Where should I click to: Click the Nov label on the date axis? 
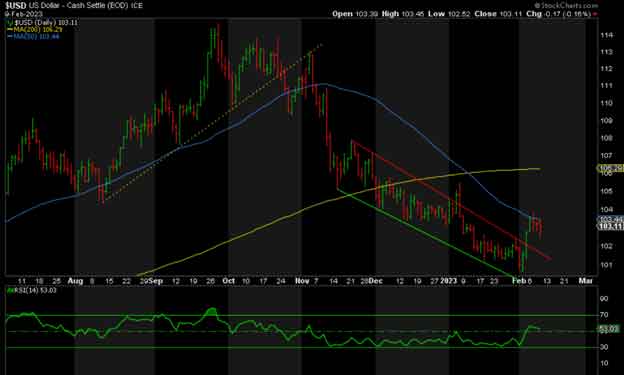(x=302, y=281)
